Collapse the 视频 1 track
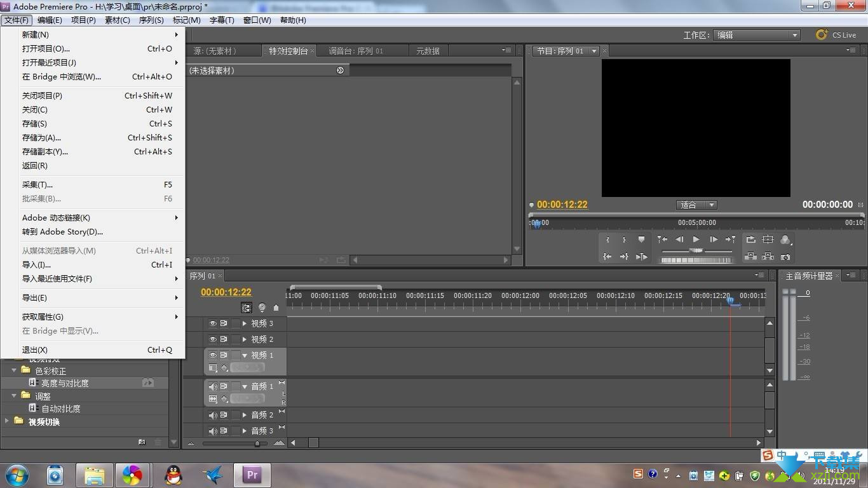The image size is (868, 488). coord(245,355)
